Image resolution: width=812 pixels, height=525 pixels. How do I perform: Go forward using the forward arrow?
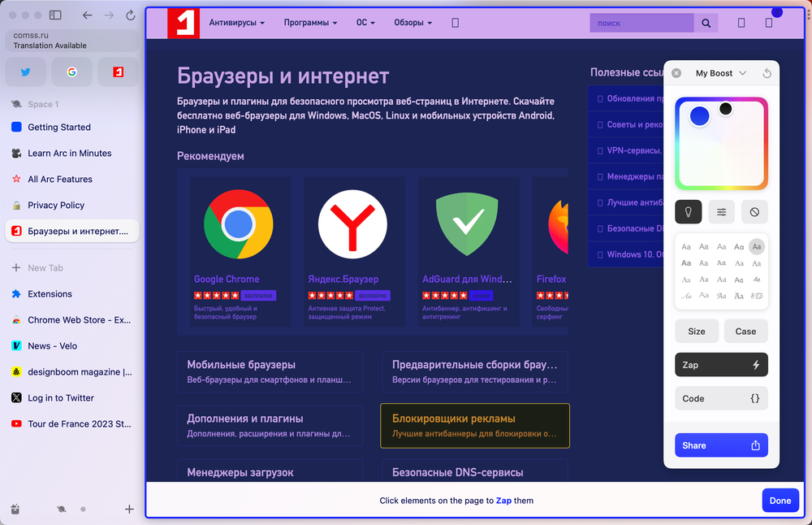[x=109, y=15]
